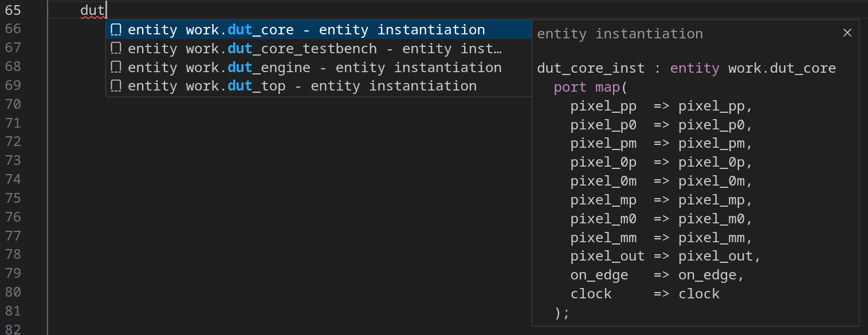Pick the work.dut_engine entity instantiation suggestion
868x335 pixels.
[x=315, y=68]
